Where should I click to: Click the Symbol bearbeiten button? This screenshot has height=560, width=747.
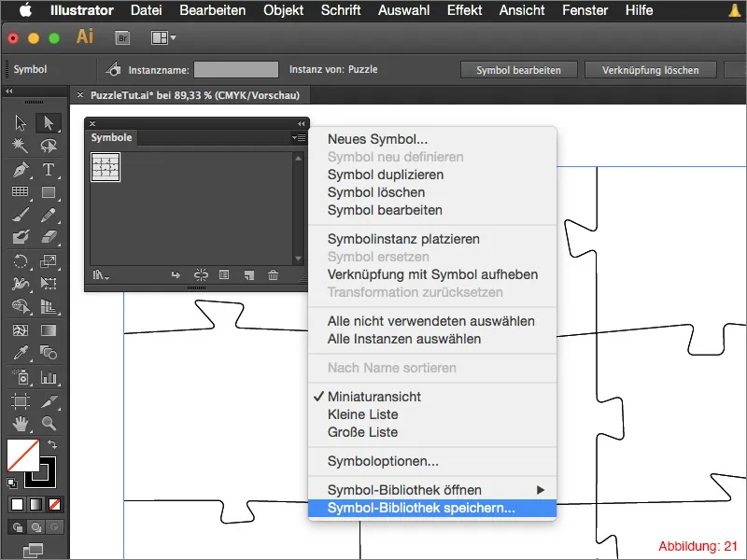coord(519,70)
